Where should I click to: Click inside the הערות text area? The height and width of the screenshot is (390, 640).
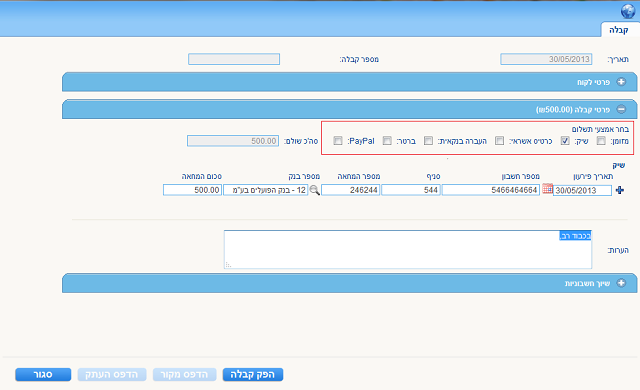point(408,249)
